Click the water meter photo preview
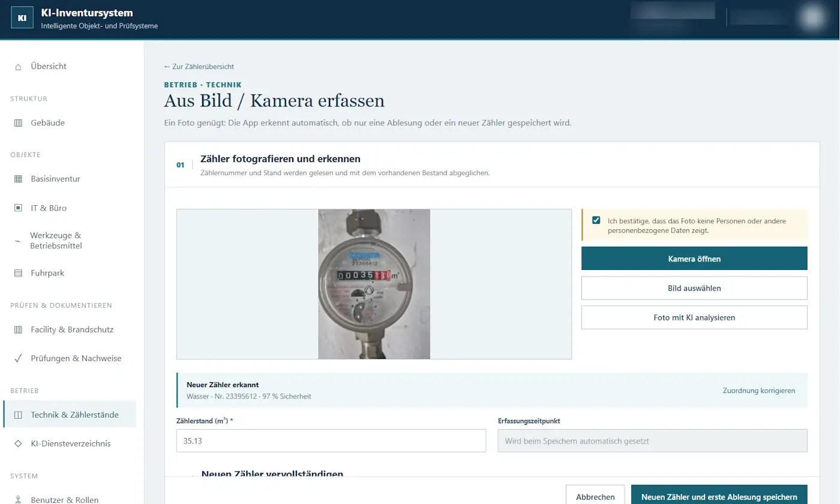 [374, 284]
